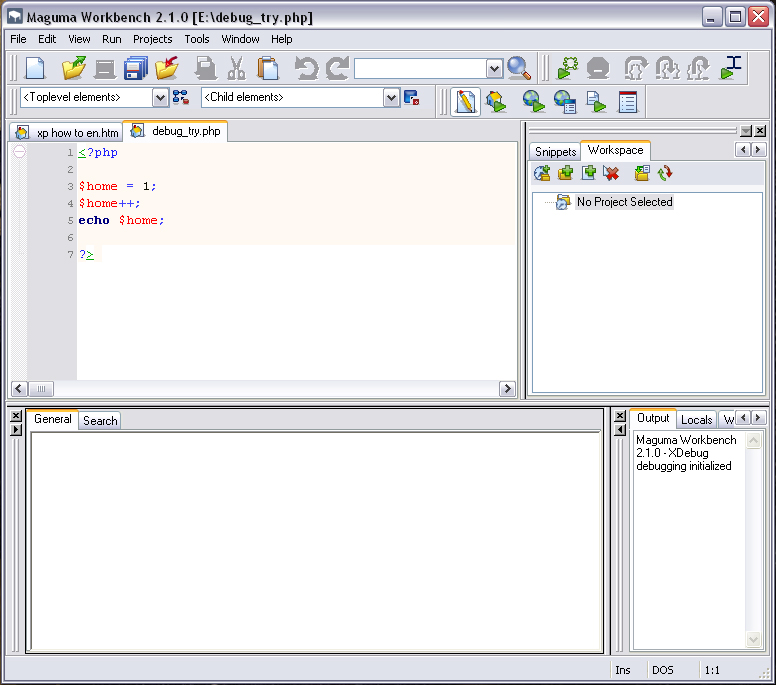Screen dimensions: 776x685
Task: Open the Help menu
Action: (282, 39)
